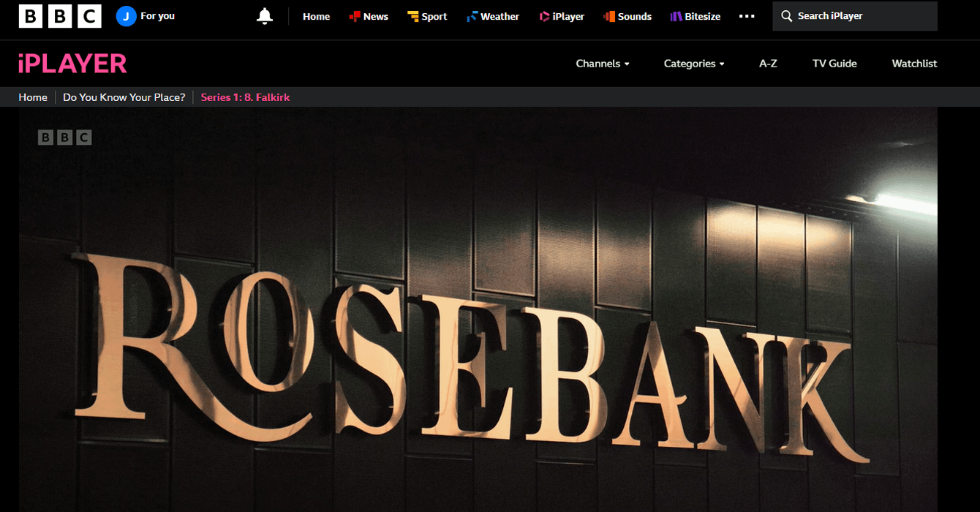Click the Rosebank video player image
Image resolution: width=980 pixels, height=512 pixels.
478,309
